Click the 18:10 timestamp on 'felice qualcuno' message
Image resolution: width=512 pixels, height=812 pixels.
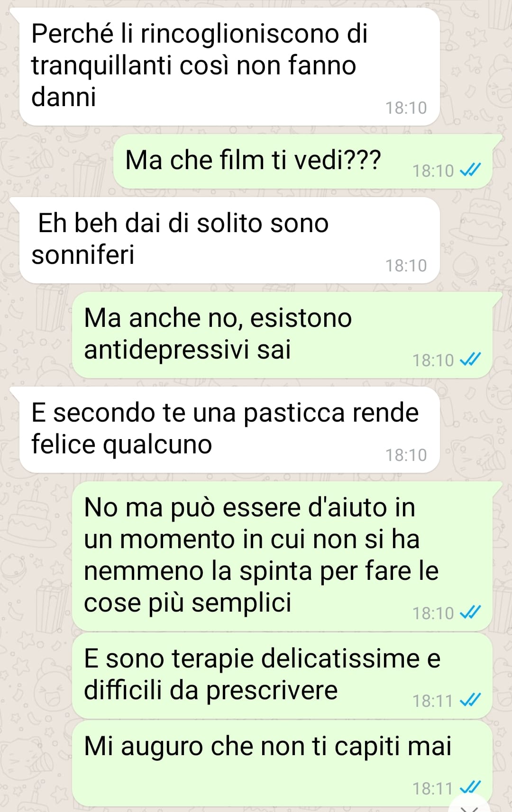tap(406, 455)
